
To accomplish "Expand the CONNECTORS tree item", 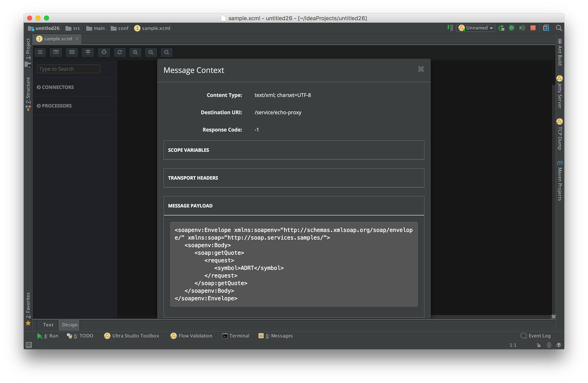I will [40, 87].
